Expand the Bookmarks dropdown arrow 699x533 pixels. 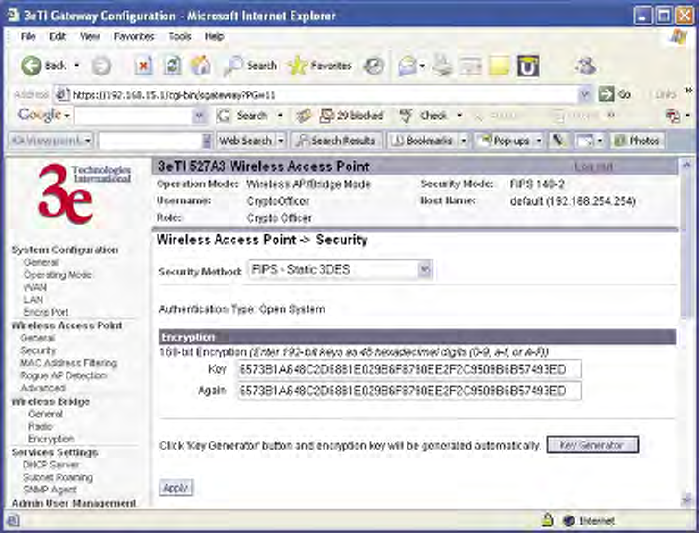464,141
